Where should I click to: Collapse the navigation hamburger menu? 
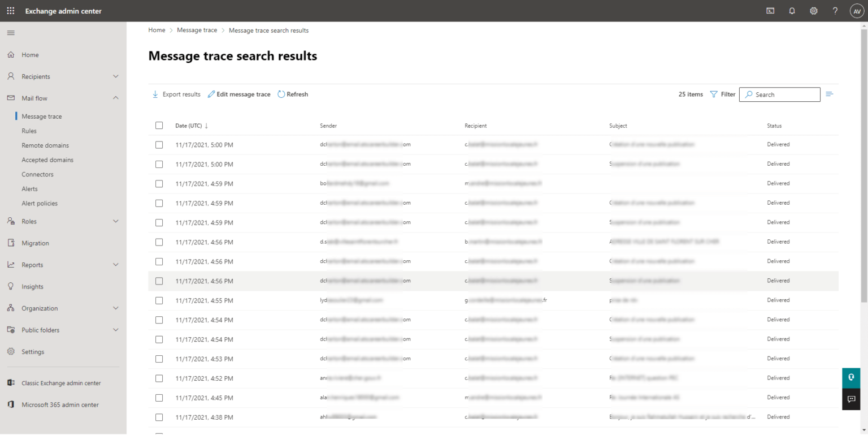(11, 33)
